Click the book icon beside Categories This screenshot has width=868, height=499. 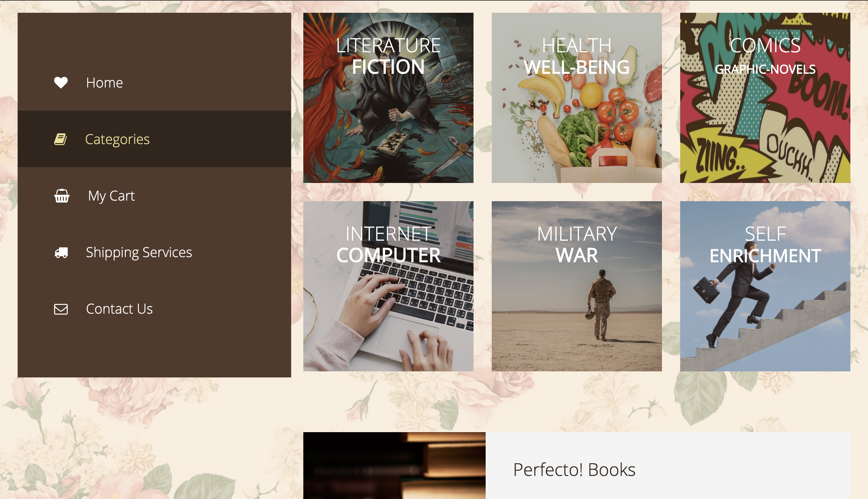(x=60, y=139)
